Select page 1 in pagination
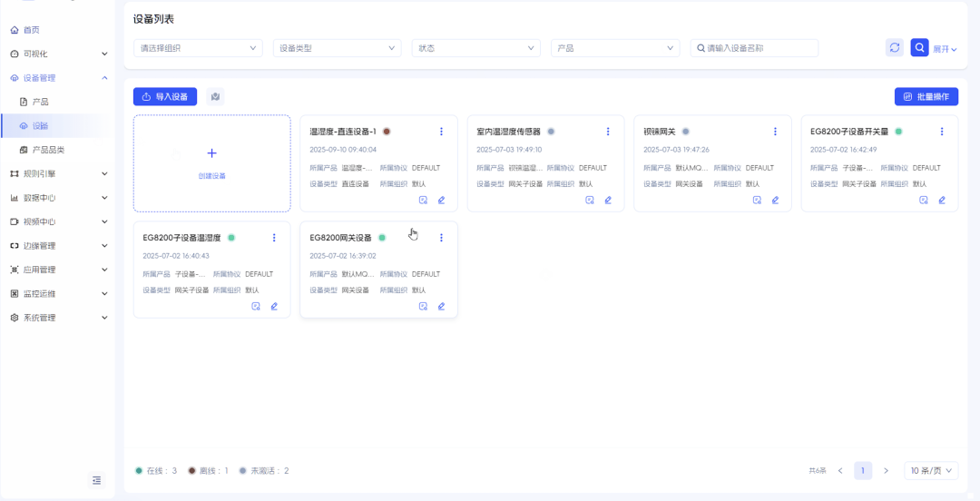 click(863, 470)
